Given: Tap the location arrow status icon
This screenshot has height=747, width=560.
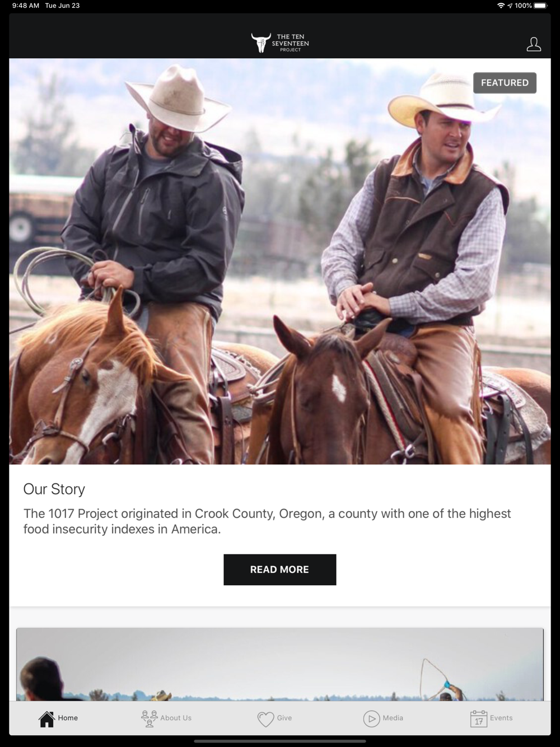Looking at the screenshot, I should 510,6.
